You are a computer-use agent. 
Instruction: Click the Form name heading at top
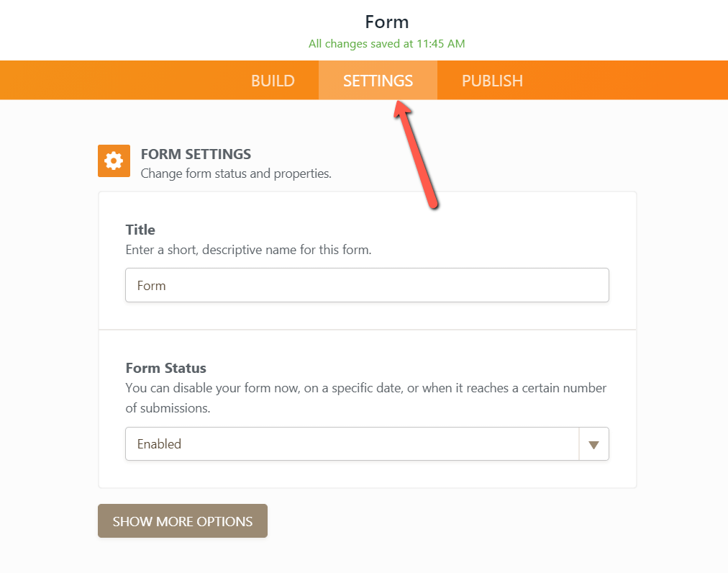(x=386, y=22)
